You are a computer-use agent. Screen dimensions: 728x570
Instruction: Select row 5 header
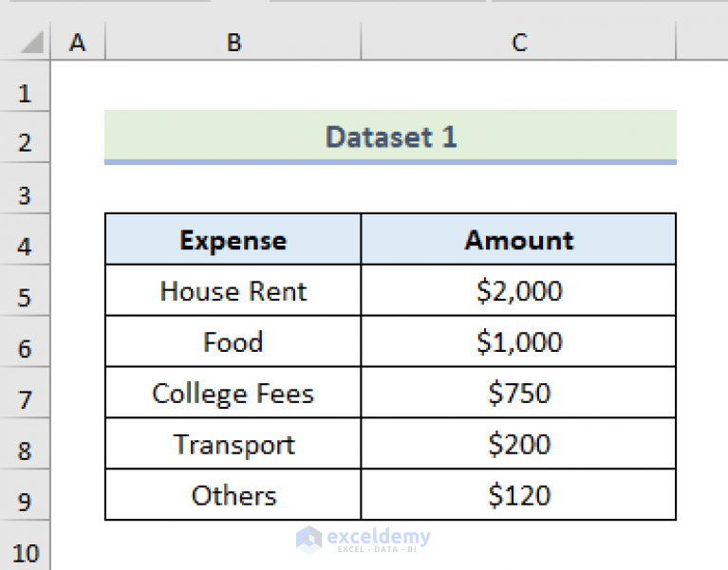pyautogui.click(x=25, y=290)
